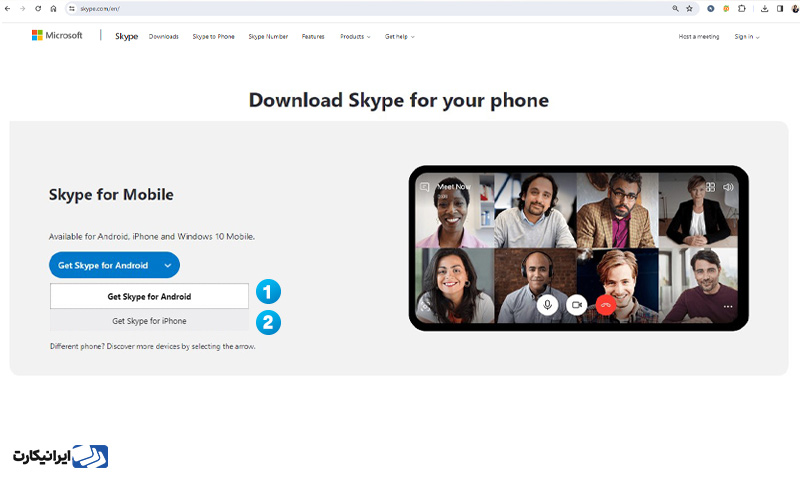Image resolution: width=800 pixels, height=477 pixels.
Task: Click the Skype mobile video call image
Action: click(579, 248)
